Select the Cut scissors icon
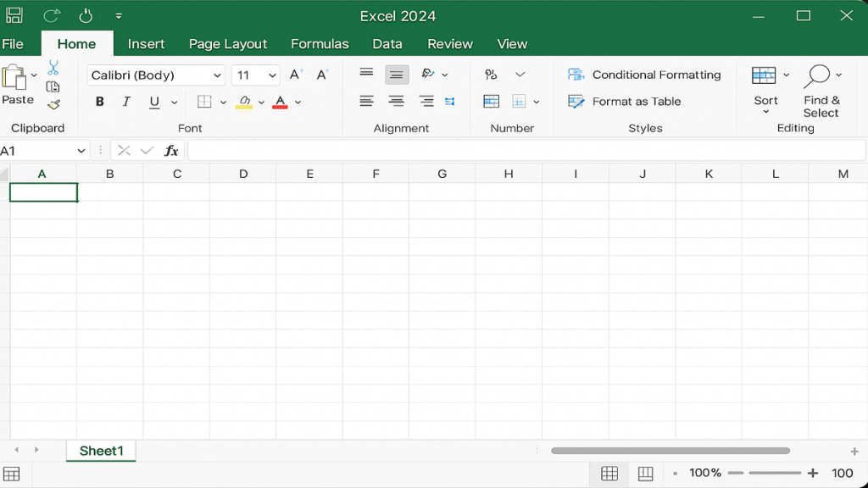 52,65
